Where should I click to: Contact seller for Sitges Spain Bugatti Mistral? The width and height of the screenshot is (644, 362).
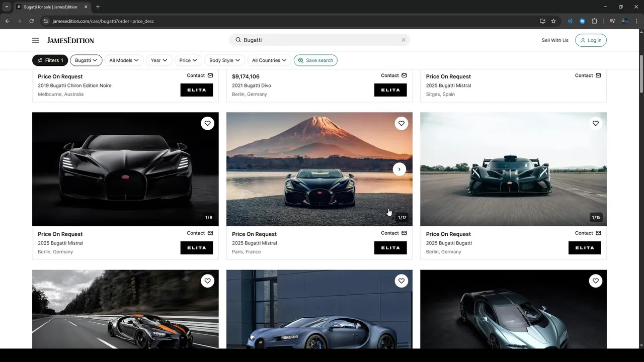[x=588, y=75]
